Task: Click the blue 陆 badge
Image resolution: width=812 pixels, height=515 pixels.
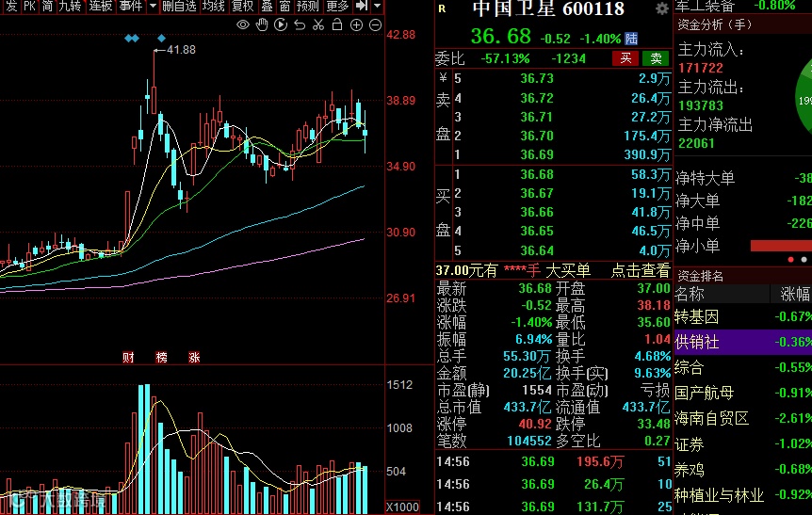Action: [631, 39]
